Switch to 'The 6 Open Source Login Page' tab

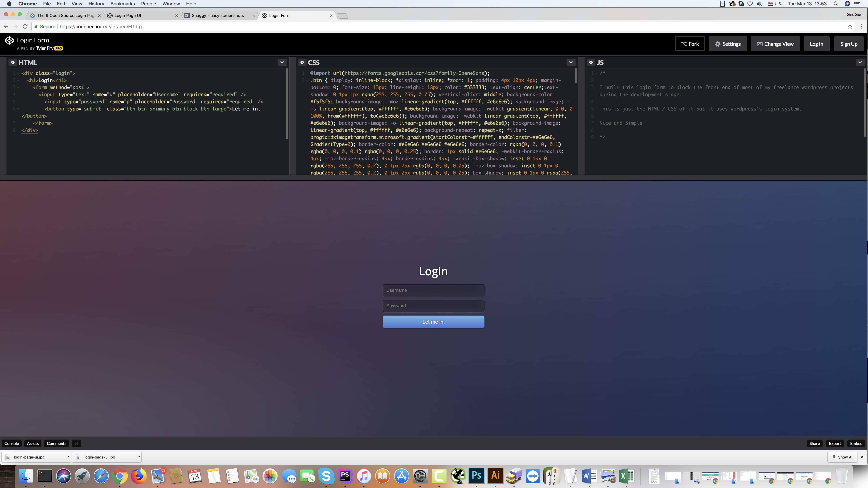point(66,15)
